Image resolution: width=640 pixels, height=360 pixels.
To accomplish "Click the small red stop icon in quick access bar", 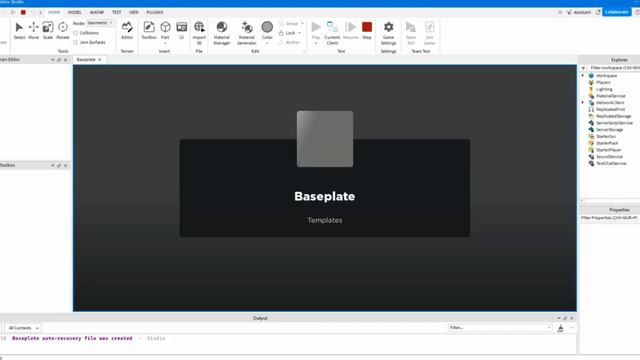I will coord(23,12).
